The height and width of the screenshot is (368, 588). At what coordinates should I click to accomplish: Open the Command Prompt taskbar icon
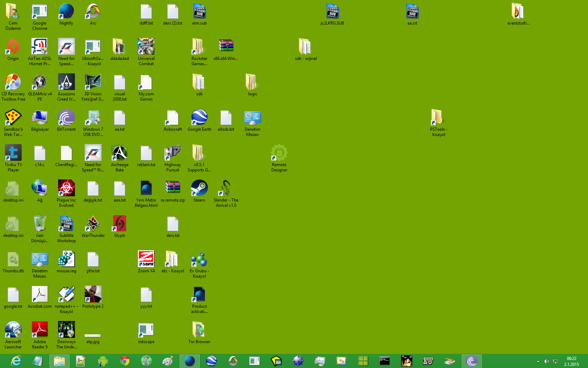[x=385, y=361]
